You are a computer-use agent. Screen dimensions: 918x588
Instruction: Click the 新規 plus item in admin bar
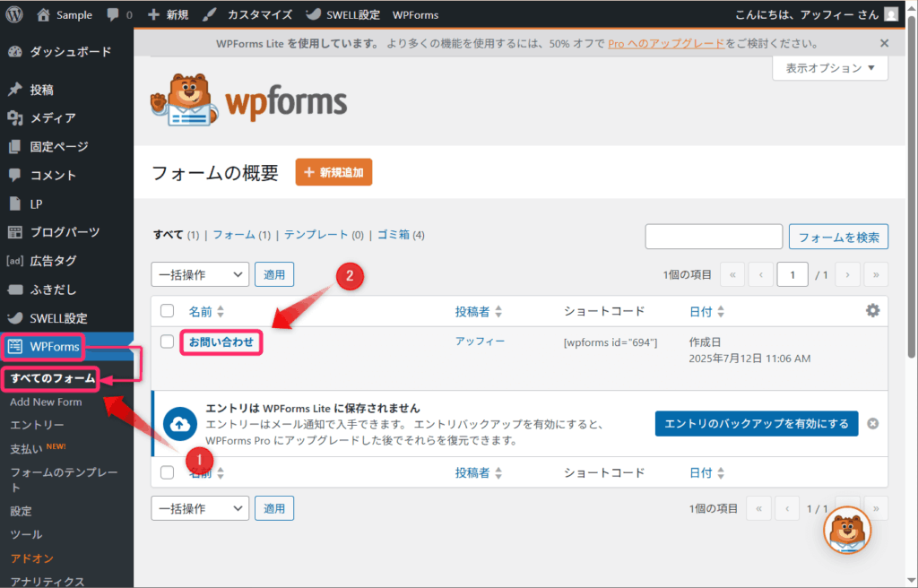[168, 14]
